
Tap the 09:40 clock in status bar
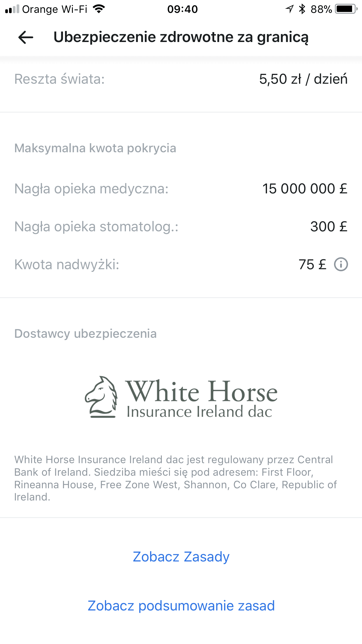pos(182,9)
